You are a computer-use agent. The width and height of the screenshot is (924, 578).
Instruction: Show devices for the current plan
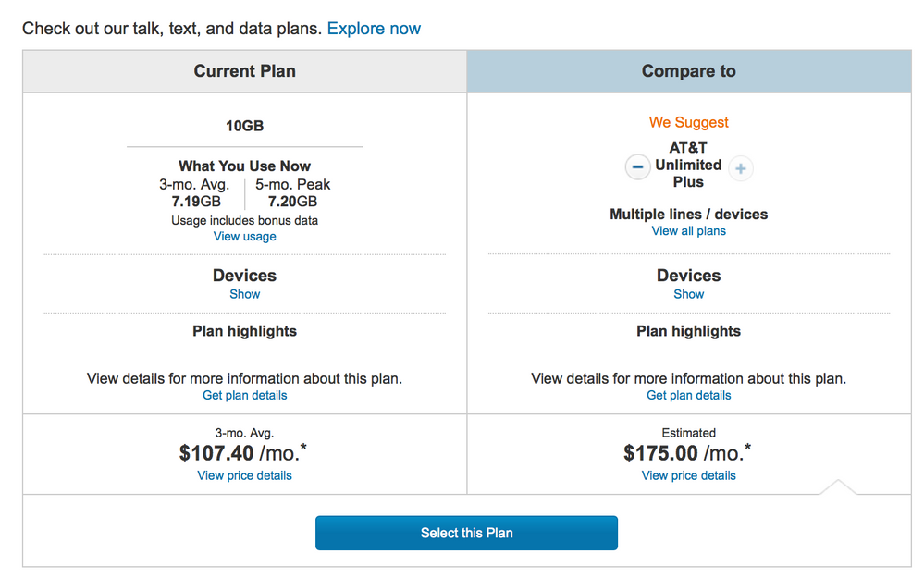point(245,294)
